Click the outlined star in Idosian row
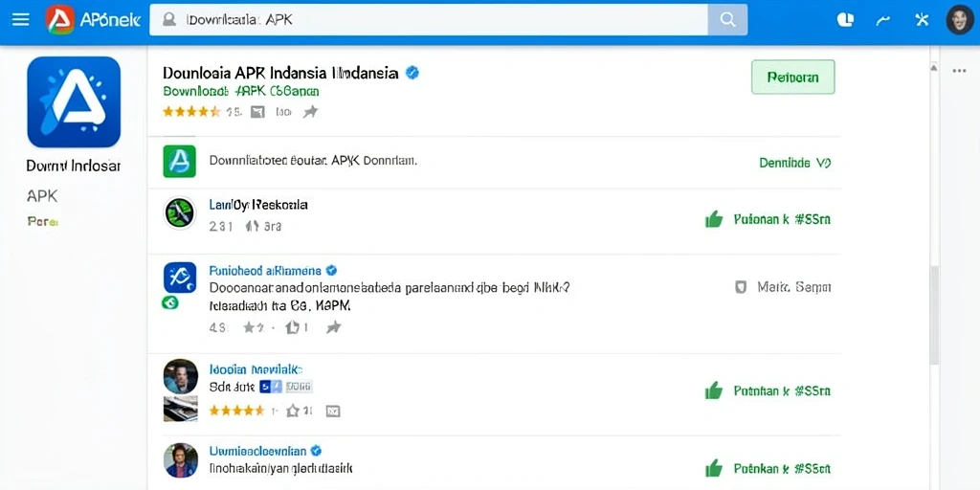 tap(293, 411)
